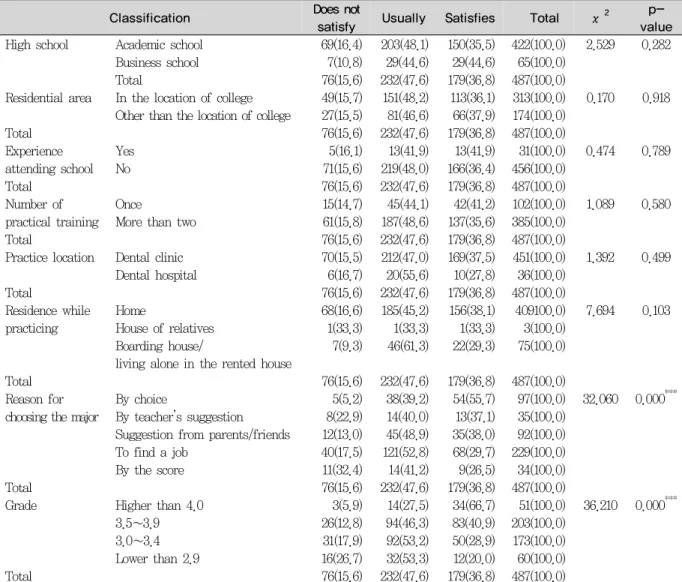
Task: Click chi-square value '2.529'
Action: coord(600,45)
